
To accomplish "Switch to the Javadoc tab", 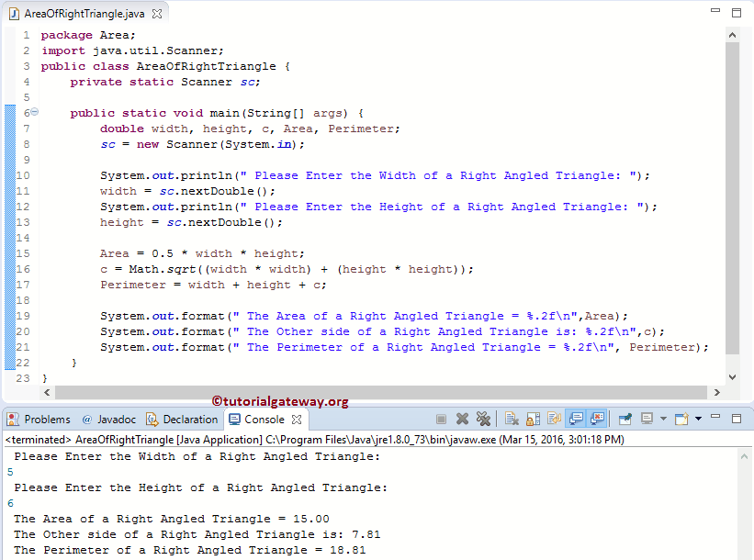I will coord(111,420).
